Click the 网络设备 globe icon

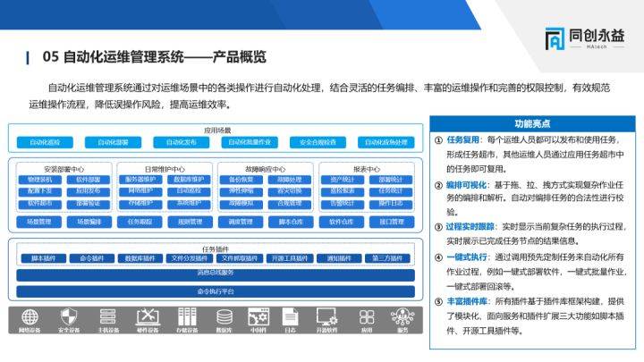pyautogui.click(x=30, y=317)
